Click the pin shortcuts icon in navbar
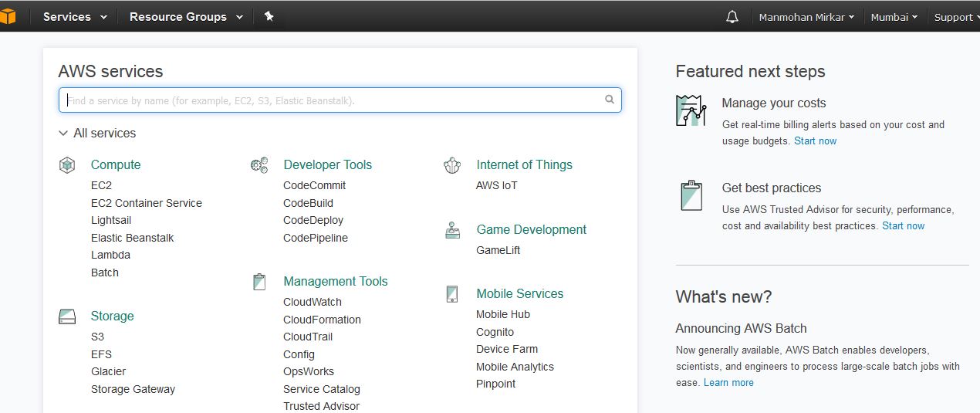Viewport: 980px width, 413px height. pyautogui.click(x=269, y=16)
